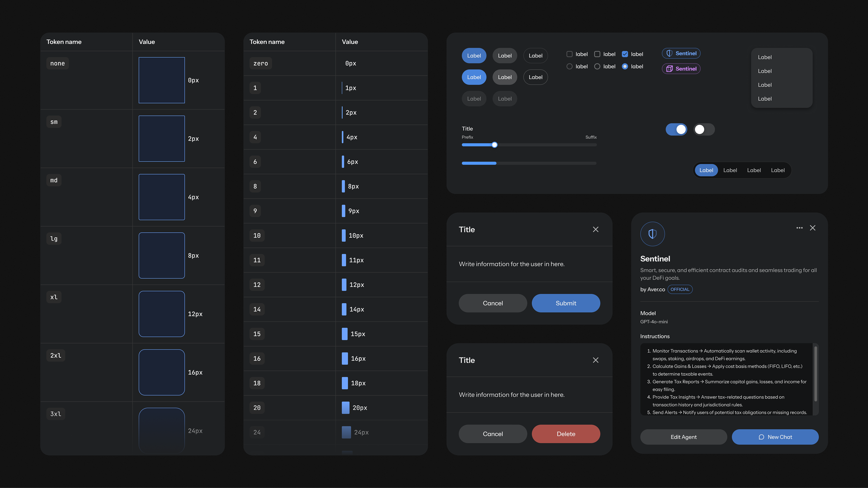Viewport: 868px width, 488px height.
Task: Turn off the blue enabled toggle switch
Action: [x=676, y=129]
